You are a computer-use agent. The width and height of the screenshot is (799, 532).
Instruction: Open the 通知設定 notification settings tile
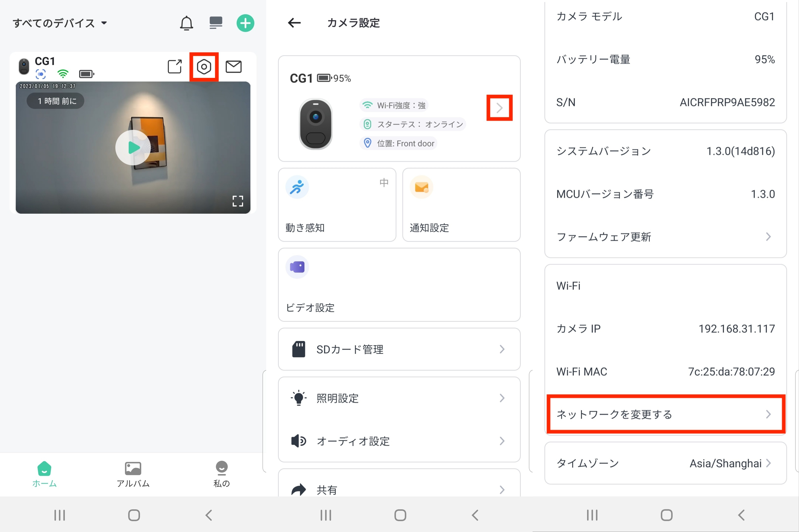461,205
